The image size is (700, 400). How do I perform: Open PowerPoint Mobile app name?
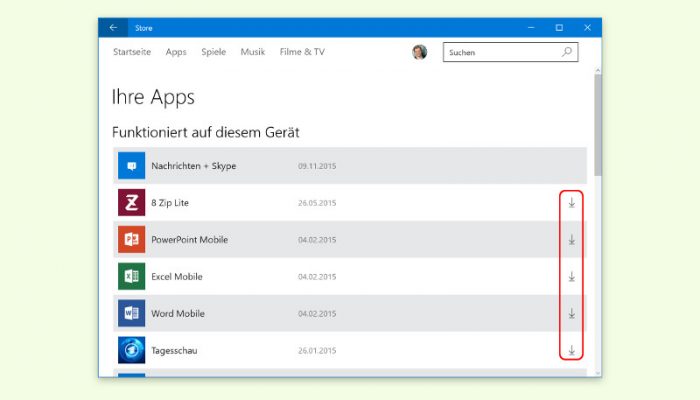pyautogui.click(x=190, y=240)
